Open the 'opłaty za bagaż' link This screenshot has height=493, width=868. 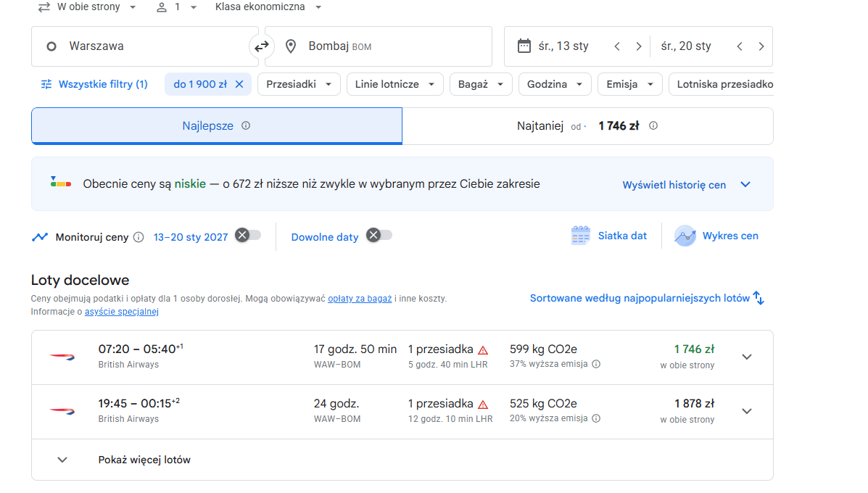tap(360, 299)
